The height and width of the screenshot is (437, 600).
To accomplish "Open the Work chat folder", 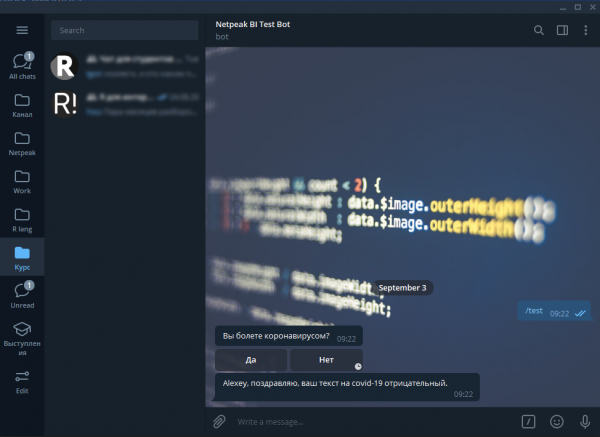I will pyautogui.click(x=22, y=181).
